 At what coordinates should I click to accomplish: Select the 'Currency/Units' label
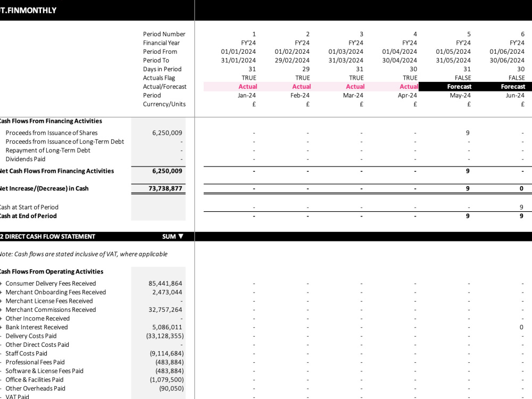tap(164, 104)
